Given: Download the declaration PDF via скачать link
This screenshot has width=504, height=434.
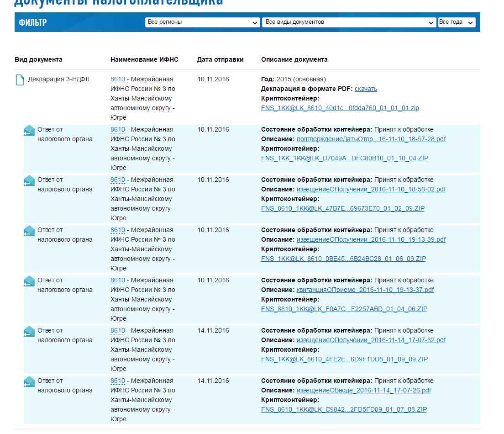Looking at the screenshot, I should pyautogui.click(x=366, y=89).
